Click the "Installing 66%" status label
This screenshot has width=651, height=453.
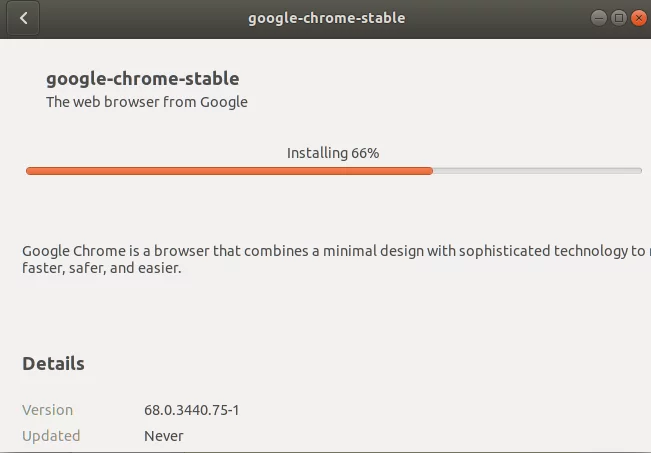pyautogui.click(x=333, y=153)
